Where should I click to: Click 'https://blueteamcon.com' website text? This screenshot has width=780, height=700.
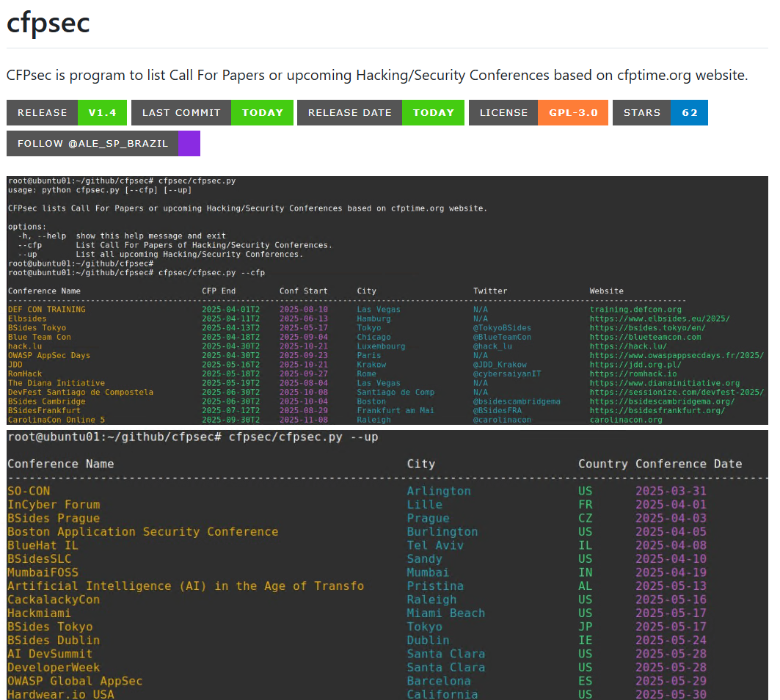pyautogui.click(x=645, y=337)
